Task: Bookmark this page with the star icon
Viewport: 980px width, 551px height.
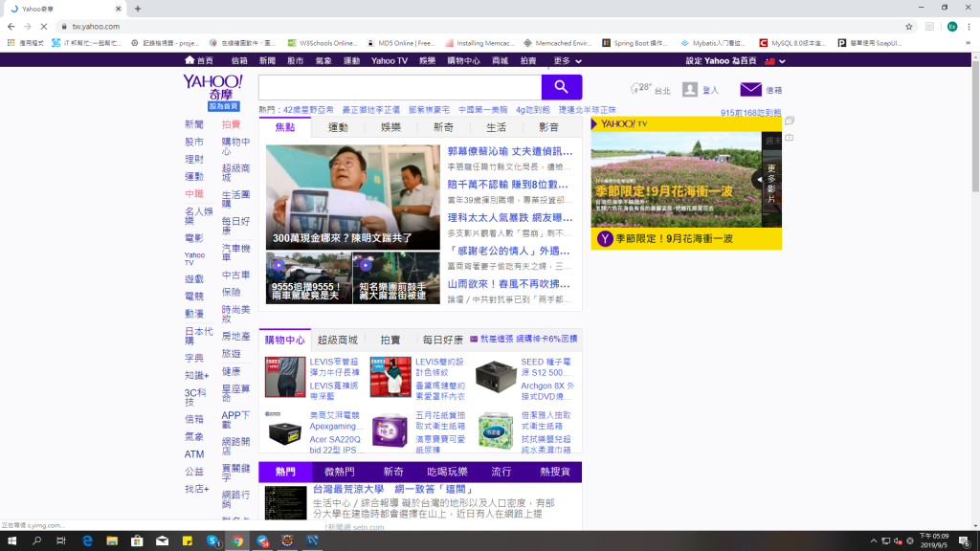Action: (909, 26)
